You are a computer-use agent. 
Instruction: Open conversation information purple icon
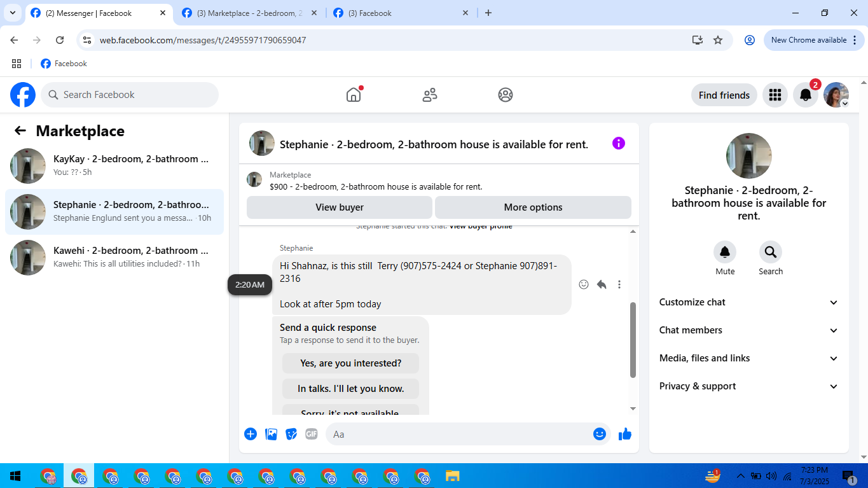619,143
